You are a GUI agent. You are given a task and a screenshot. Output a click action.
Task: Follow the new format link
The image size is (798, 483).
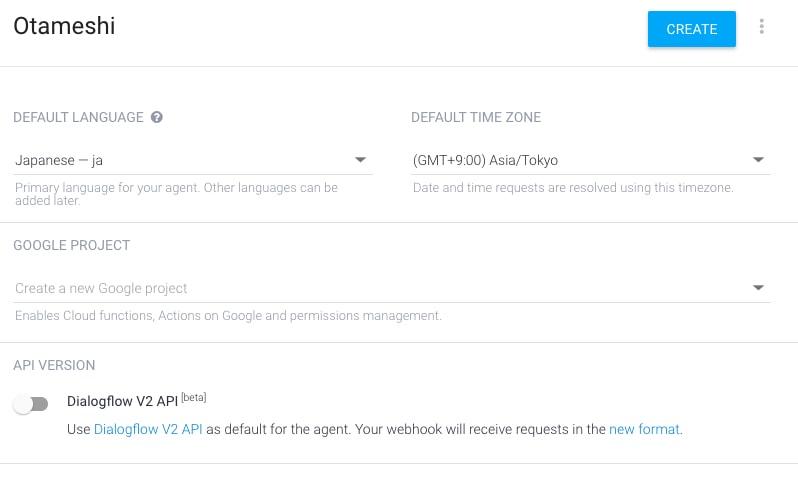coord(644,429)
